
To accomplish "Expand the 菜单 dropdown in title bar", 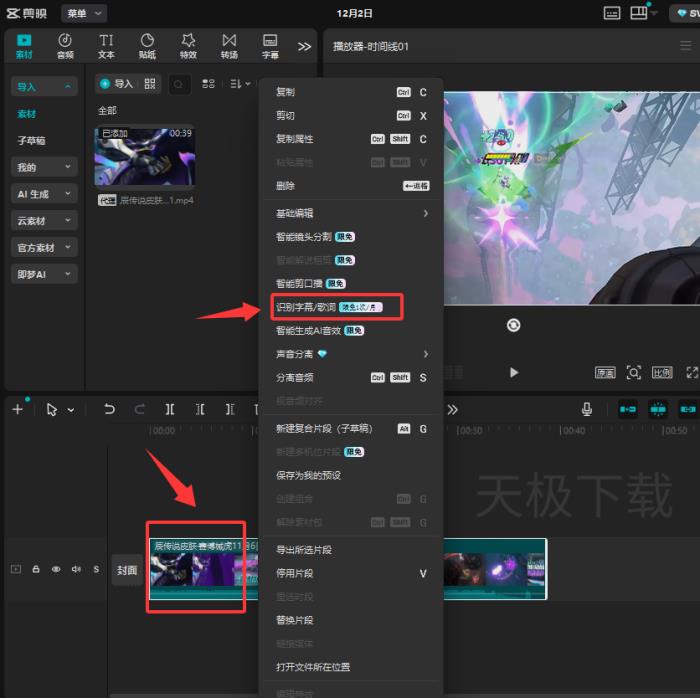I will pos(84,13).
